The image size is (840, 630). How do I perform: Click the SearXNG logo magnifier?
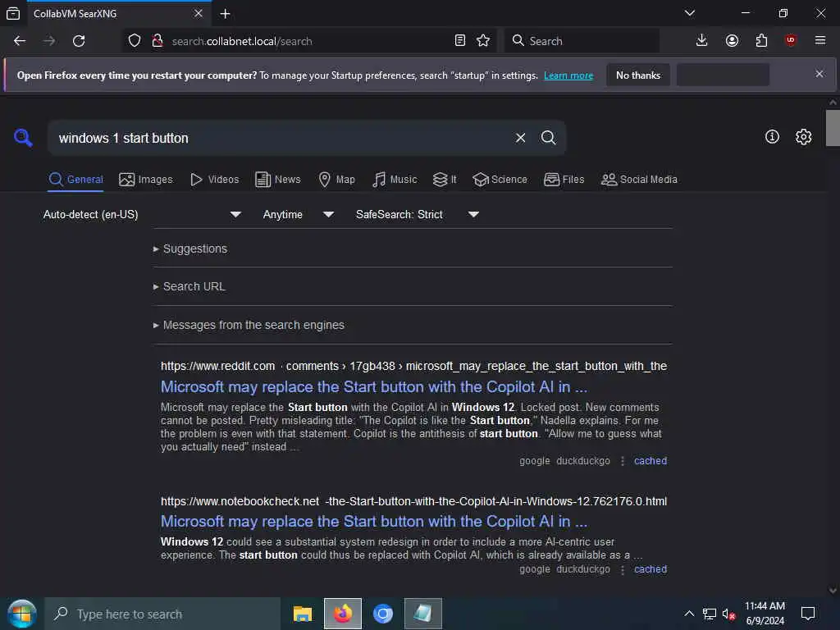click(23, 138)
